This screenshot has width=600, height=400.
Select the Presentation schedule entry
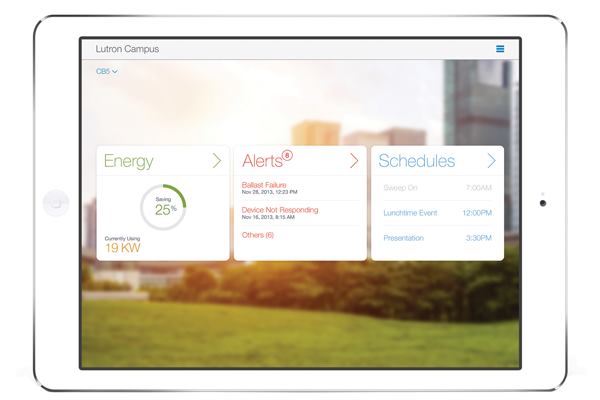pos(404,238)
